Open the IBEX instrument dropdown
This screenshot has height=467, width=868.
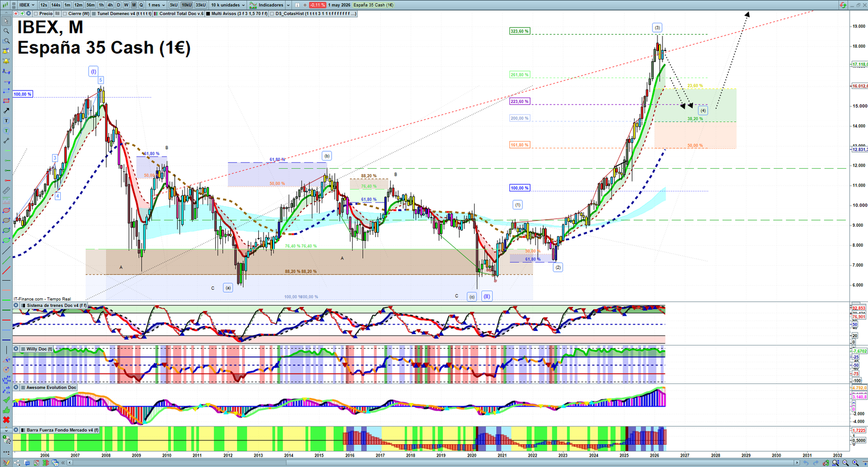pos(27,5)
